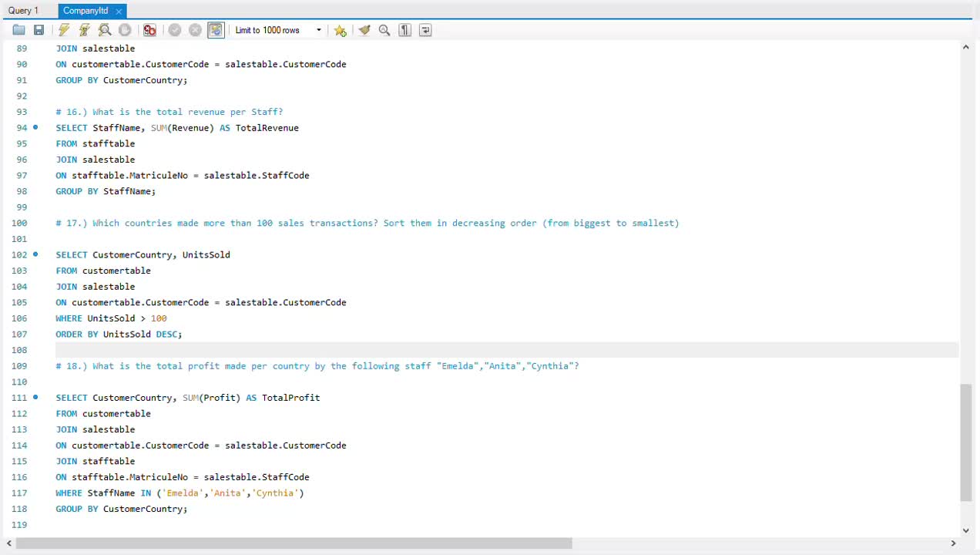This screenshot has height=555, width=980.
Task: Toggle the auto-commit mode button
Action: [x=216, y=30]
